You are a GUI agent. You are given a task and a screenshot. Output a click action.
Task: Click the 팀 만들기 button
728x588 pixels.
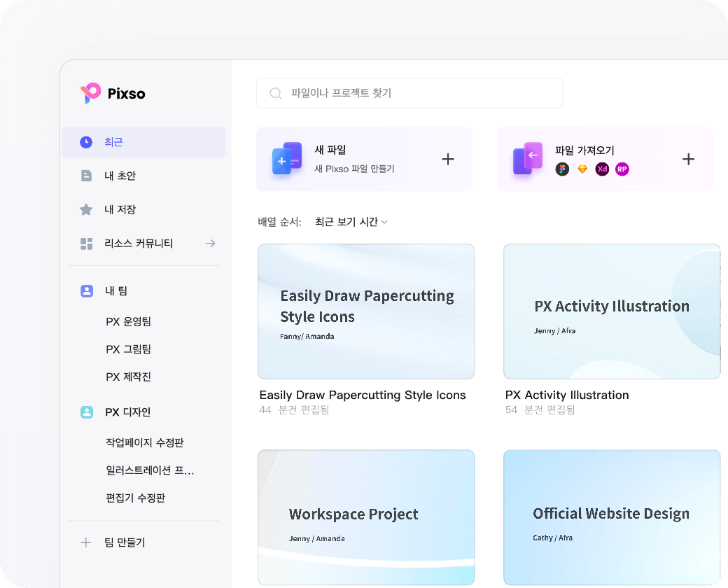tap(125, 542)
